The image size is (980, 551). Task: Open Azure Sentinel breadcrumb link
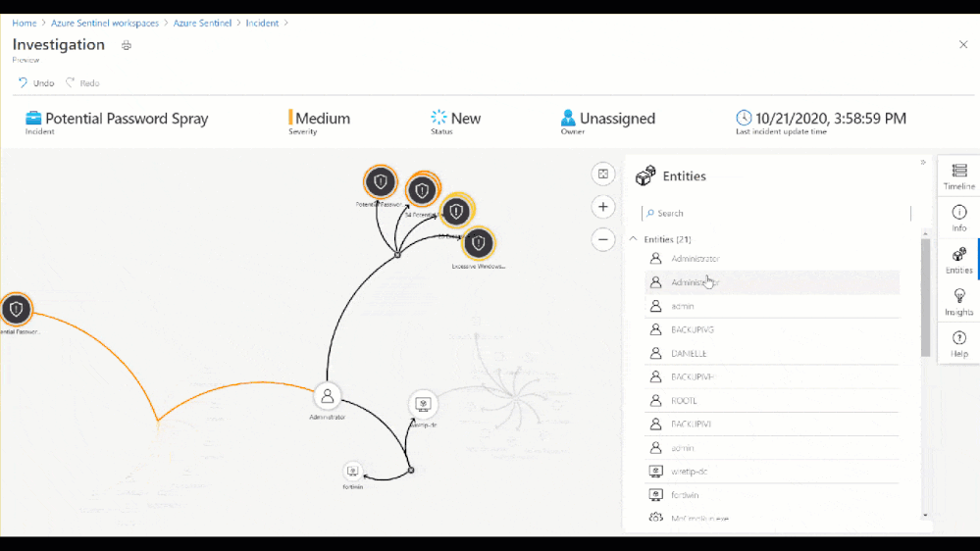pos(202,24)
